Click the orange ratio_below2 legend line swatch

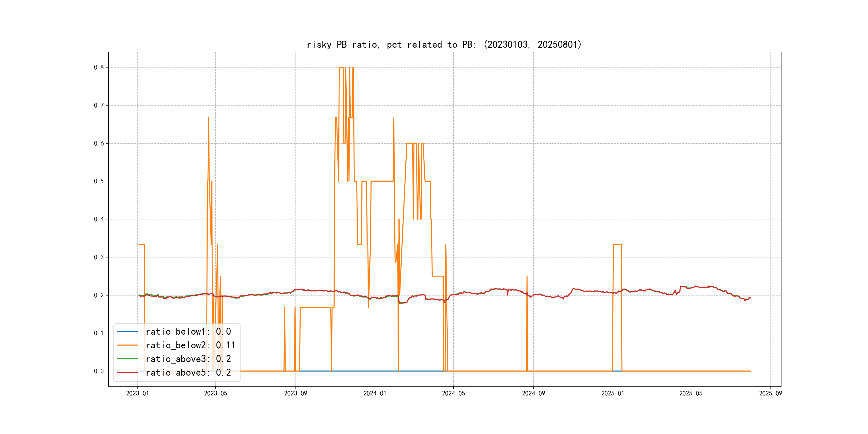tap(127, 345)
